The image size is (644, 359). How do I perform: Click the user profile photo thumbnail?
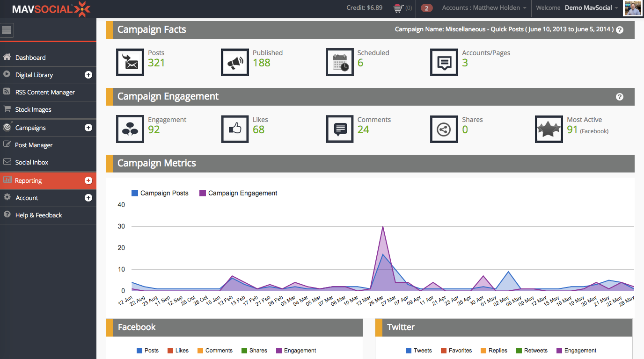[x=633, y=8]
